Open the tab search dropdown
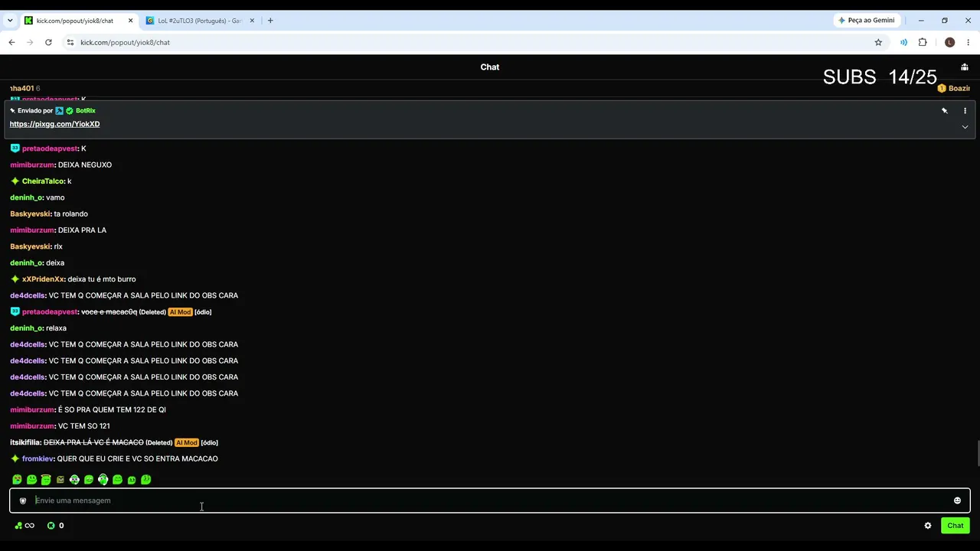Viewport: 980px width, 551px height. (x=10, y=21)
